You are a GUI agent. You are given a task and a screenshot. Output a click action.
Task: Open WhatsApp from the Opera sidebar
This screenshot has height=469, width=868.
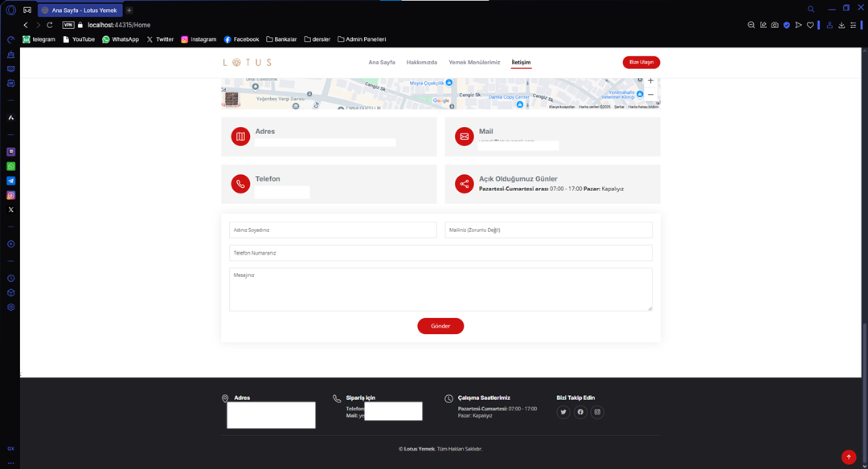coord(11,166)
